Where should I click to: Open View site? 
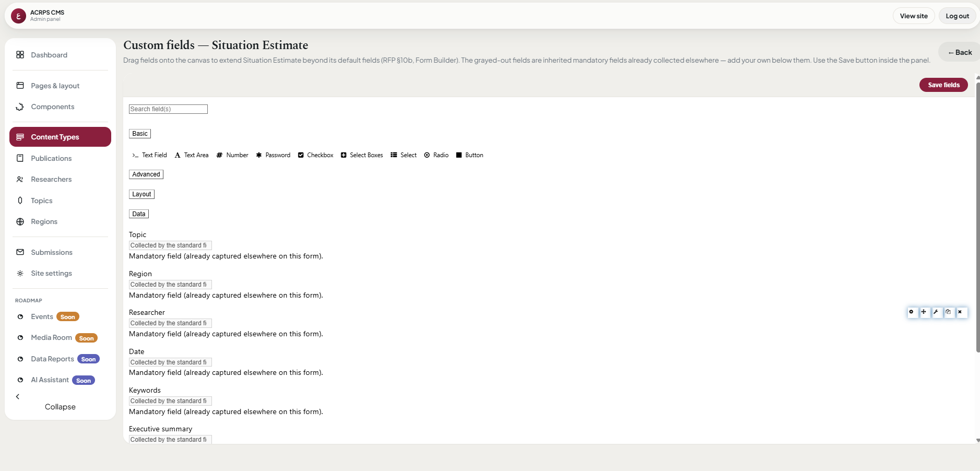tap(914, 16)
